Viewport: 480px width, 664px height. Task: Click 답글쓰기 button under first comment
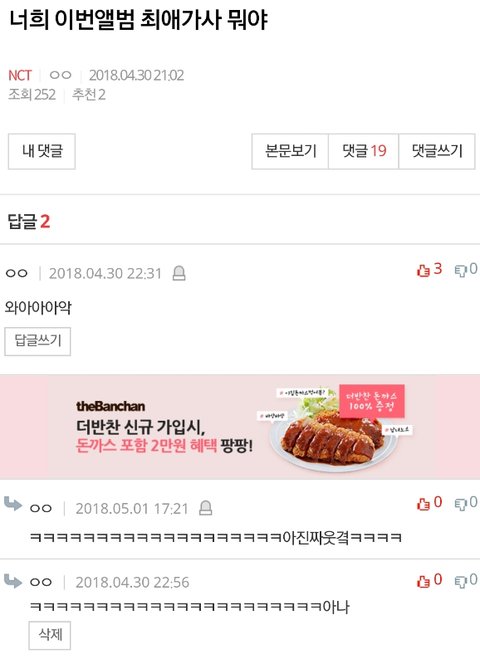[x=37, y=341]
